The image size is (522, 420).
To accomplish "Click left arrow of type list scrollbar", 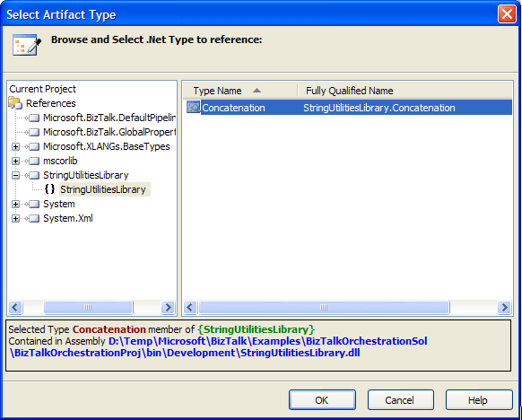I will 190,307.
